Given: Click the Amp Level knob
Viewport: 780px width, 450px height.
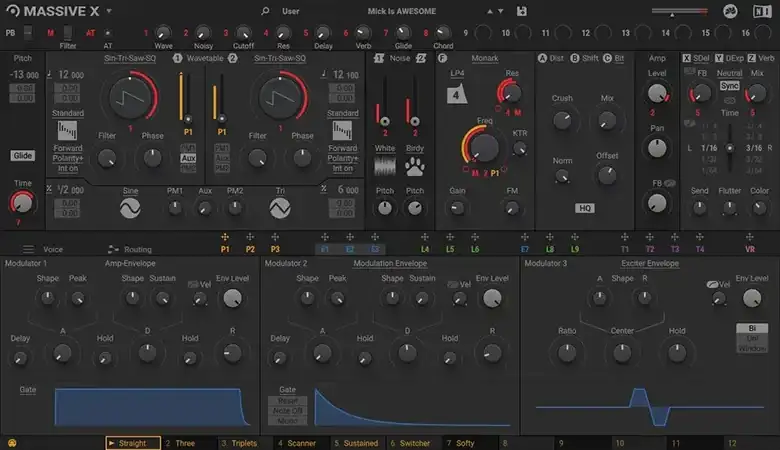Looking at the screenshot, I should (657, 93).
